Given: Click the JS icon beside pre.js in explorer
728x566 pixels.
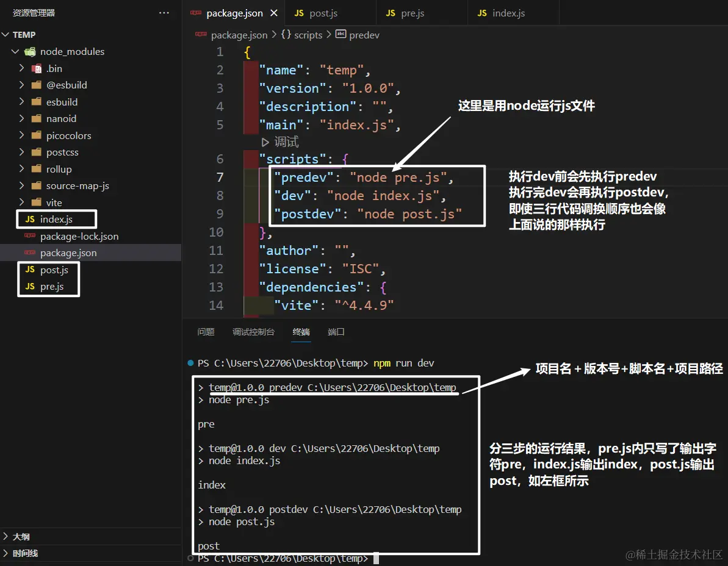Looking at the screenshot, I should [x=30, y=286].
